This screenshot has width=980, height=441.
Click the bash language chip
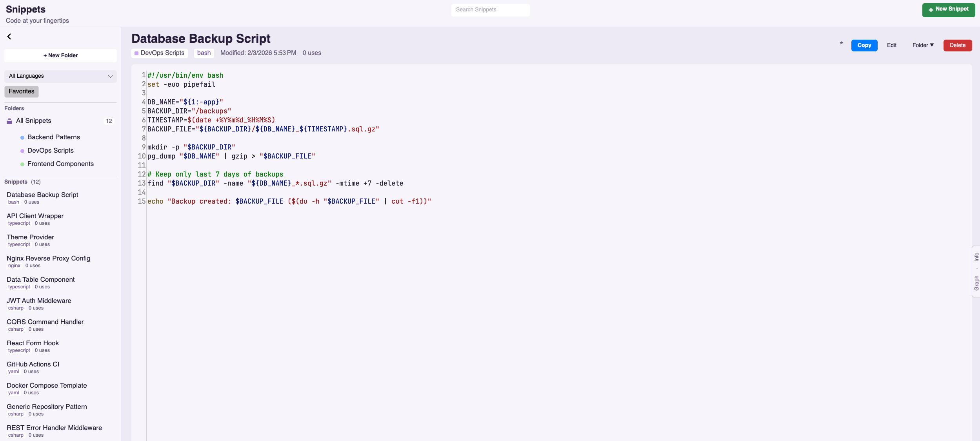(204, 53)
